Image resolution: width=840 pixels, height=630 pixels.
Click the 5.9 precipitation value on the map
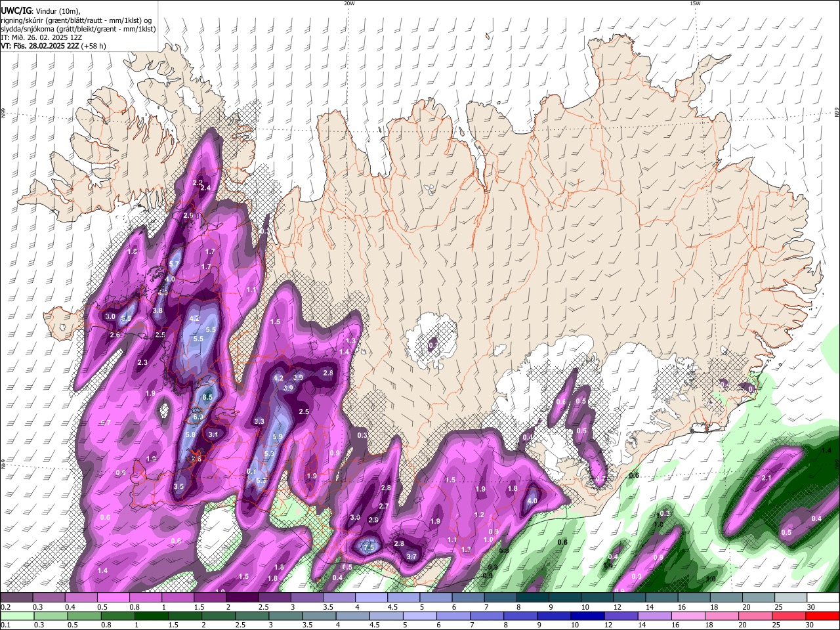[x=277, y=436]
